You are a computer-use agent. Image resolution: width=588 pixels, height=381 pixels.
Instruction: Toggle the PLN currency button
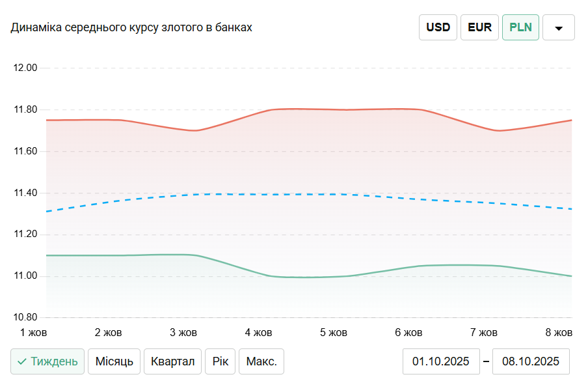(x=520, y=28)
